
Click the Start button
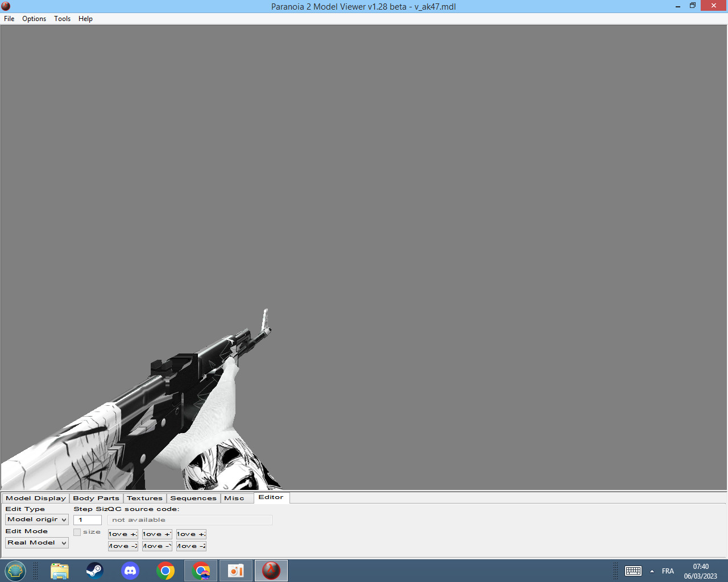tap(15, 571)
